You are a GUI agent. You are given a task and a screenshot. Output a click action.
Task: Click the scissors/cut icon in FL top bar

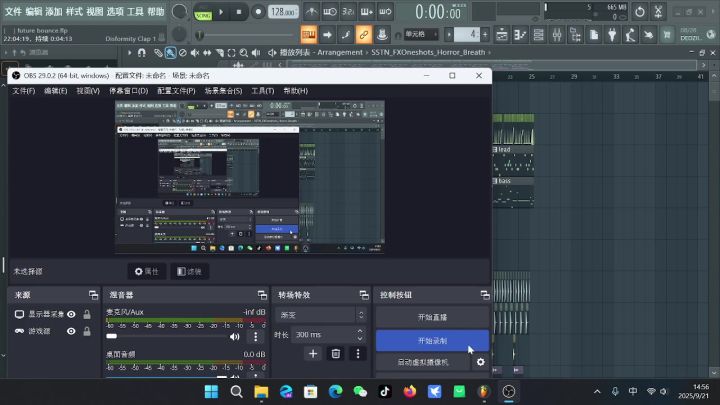tap(658, 11)
